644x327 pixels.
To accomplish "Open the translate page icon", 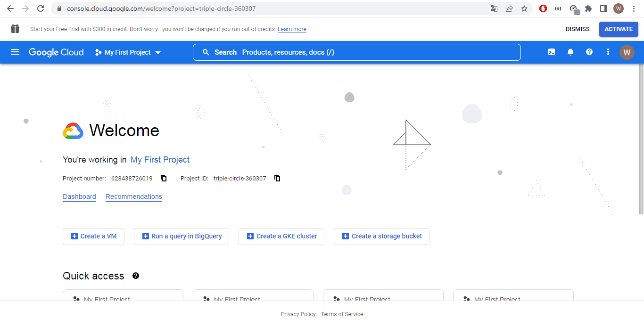I will pos(494,8).
